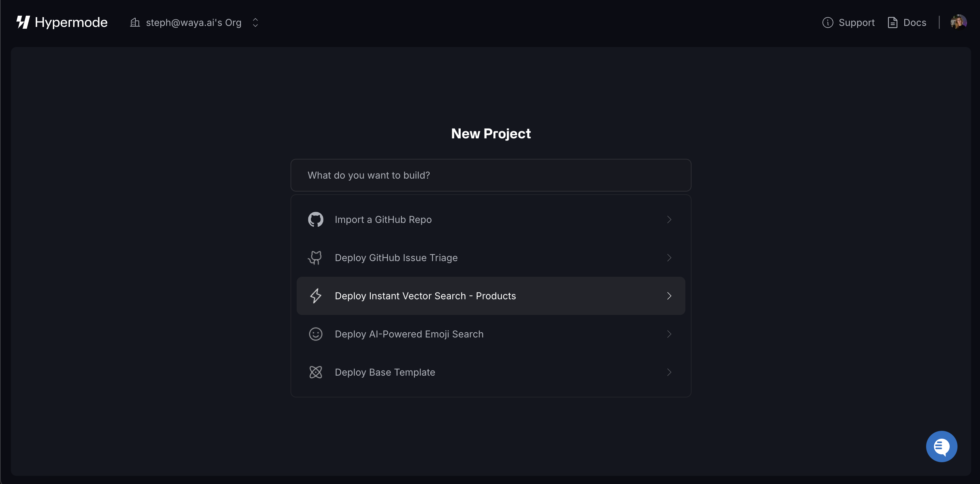Click the Docs document icon
This screenshot has height=484, width=980.
pos(892,22)
